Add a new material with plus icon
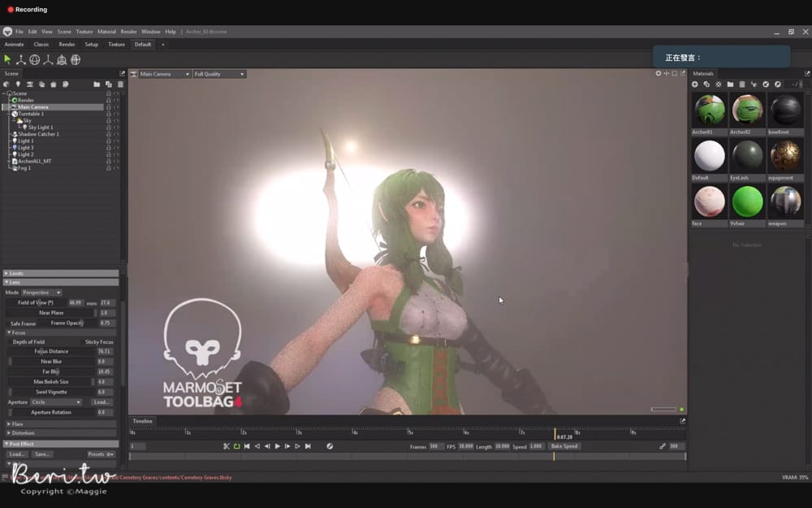812x508 pixels. click(695, 84)
